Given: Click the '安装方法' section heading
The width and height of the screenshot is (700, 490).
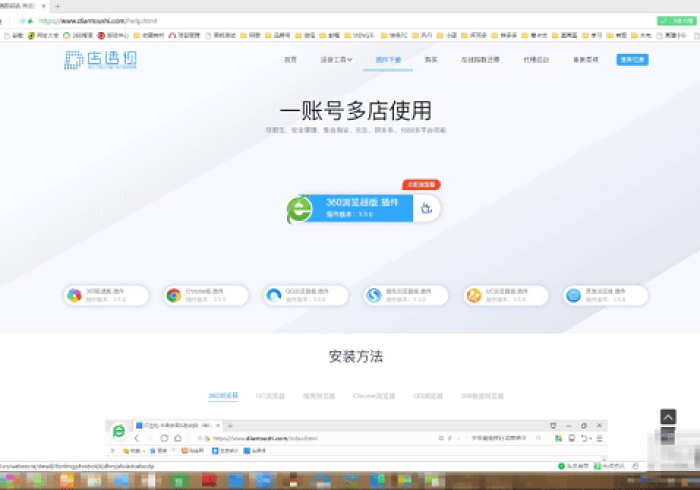Looking at the screenshot, I should pos(356,356).
